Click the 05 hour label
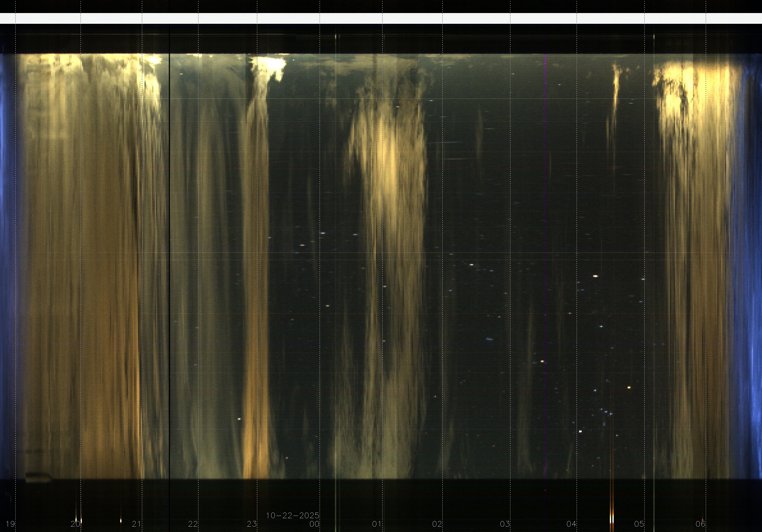The height and width of the screenshot is (532, 762). coord(639,524)
